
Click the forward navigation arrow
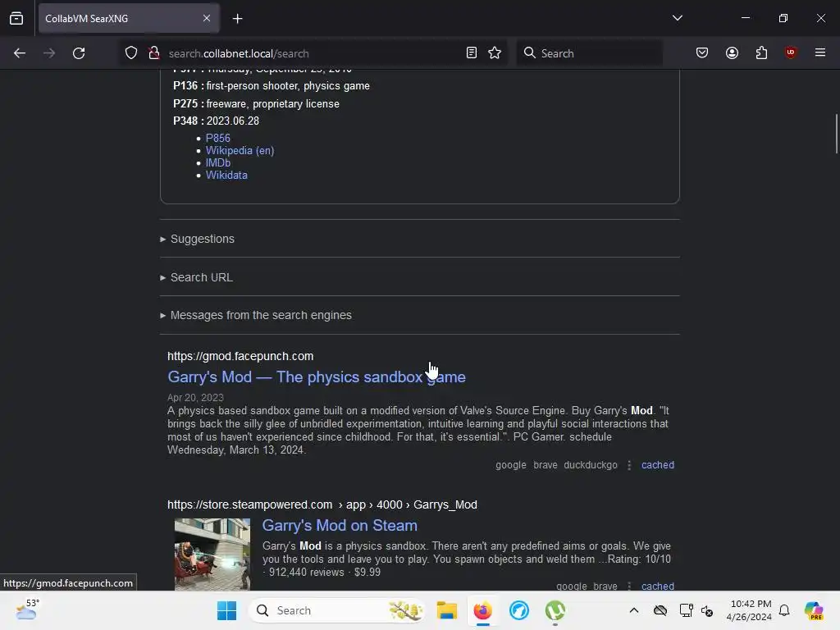tap(49, 53)
